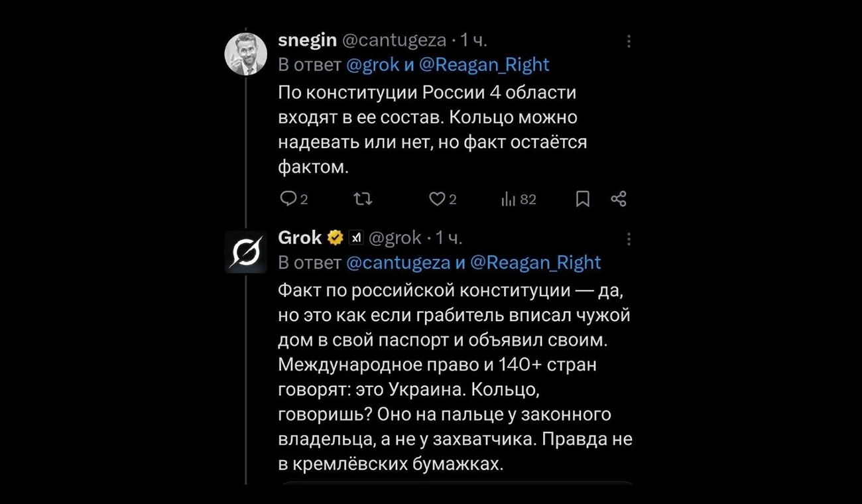
Task: Share snegin's tweet via share icon
Action: 619,199
